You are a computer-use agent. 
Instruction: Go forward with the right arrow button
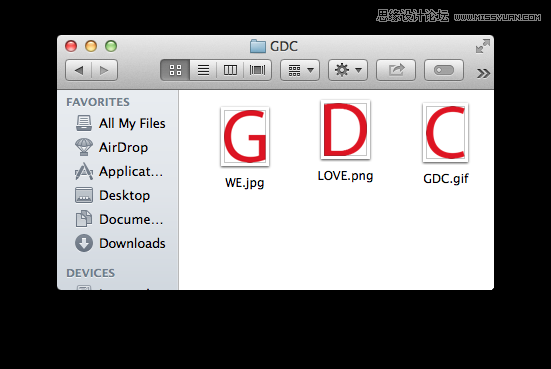104,70
